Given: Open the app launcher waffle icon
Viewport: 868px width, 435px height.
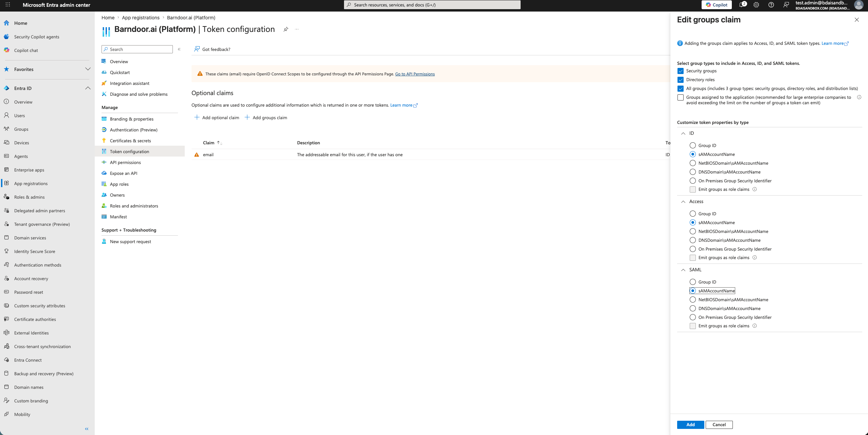Looking at the screenshot, I should pos(8,5).
